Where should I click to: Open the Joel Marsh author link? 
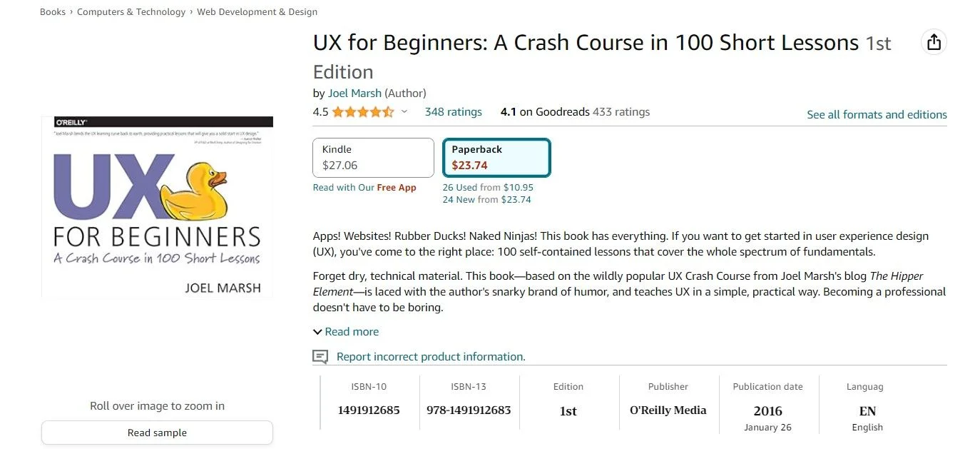(354, 94)
